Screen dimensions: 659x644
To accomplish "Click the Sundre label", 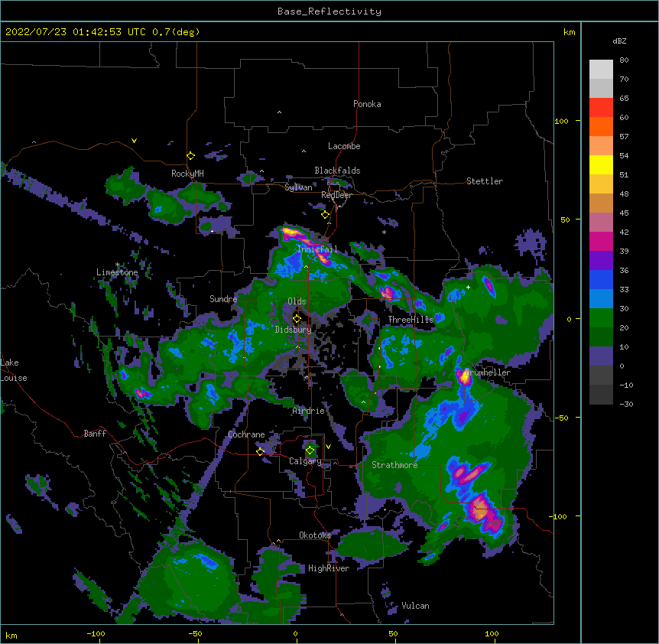I will [x=223, y=299].
